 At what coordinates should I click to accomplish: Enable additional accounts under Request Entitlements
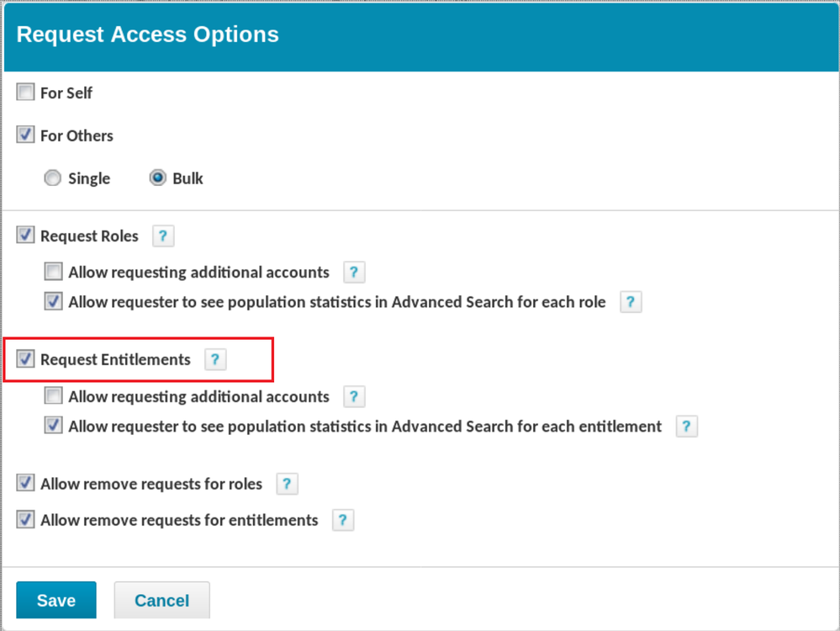(x=54, y=395)
